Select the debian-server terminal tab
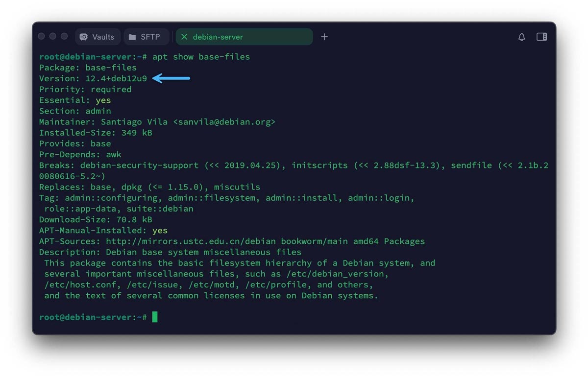 point(244,37)
